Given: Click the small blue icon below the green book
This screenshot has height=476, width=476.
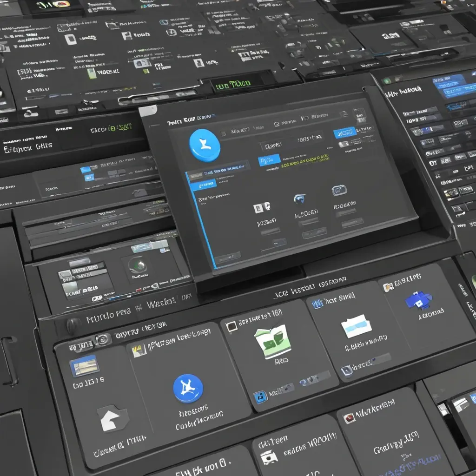Looking at the screenshot, I should coord(260,397).
